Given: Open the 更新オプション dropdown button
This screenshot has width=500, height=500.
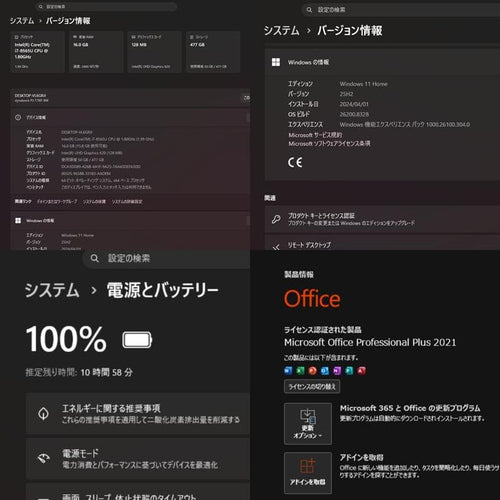Looking at the screenshot, I should pos(308,424).
